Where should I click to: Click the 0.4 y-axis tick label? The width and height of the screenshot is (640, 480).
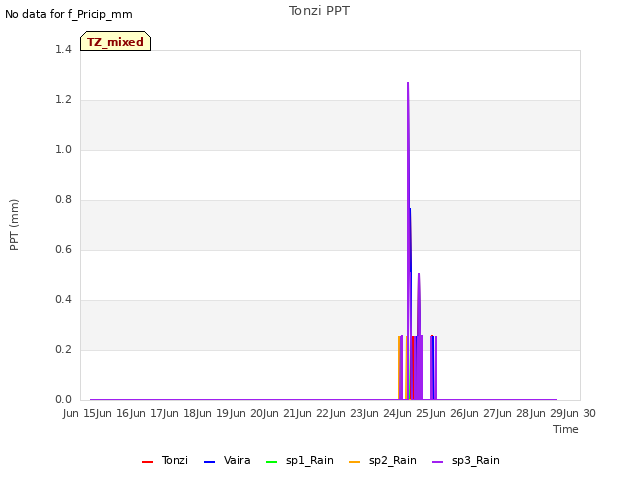click(x=63, y=300)
